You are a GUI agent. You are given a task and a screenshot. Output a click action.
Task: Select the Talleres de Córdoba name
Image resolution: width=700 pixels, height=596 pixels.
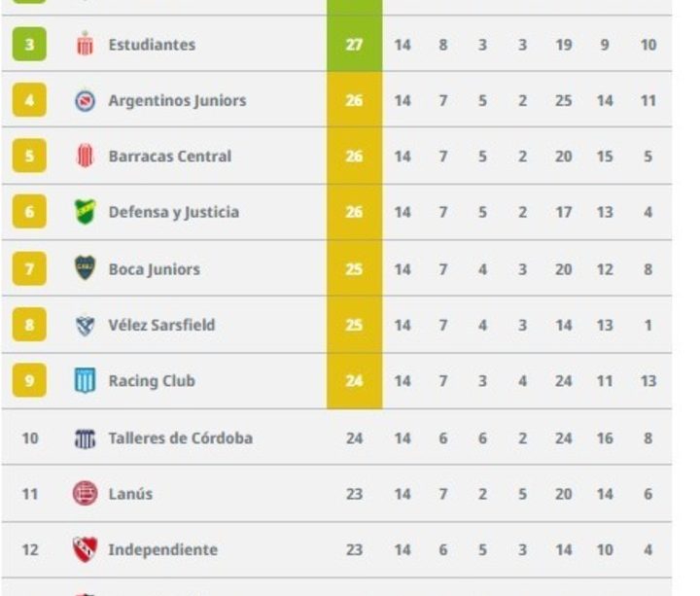click(180, 438)
